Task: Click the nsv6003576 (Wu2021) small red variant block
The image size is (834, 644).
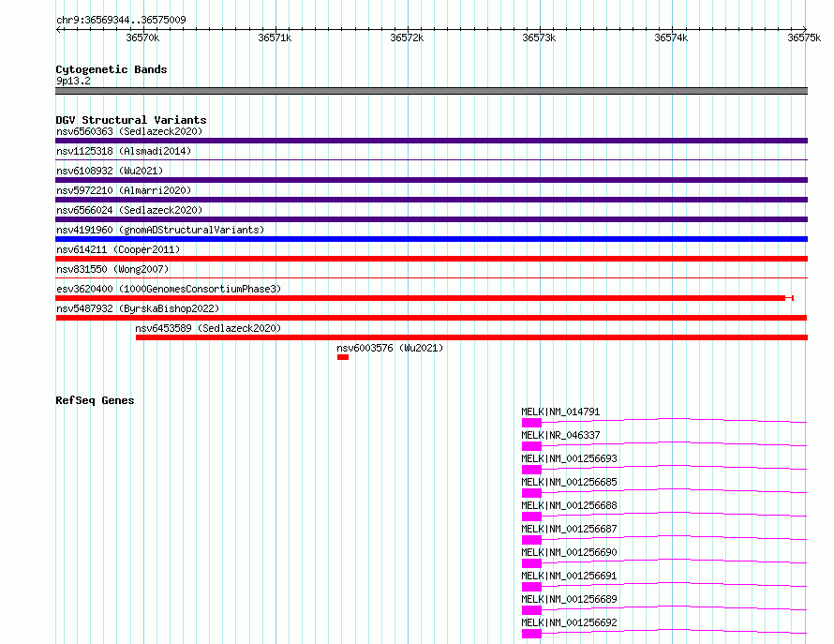Action: 343,357
